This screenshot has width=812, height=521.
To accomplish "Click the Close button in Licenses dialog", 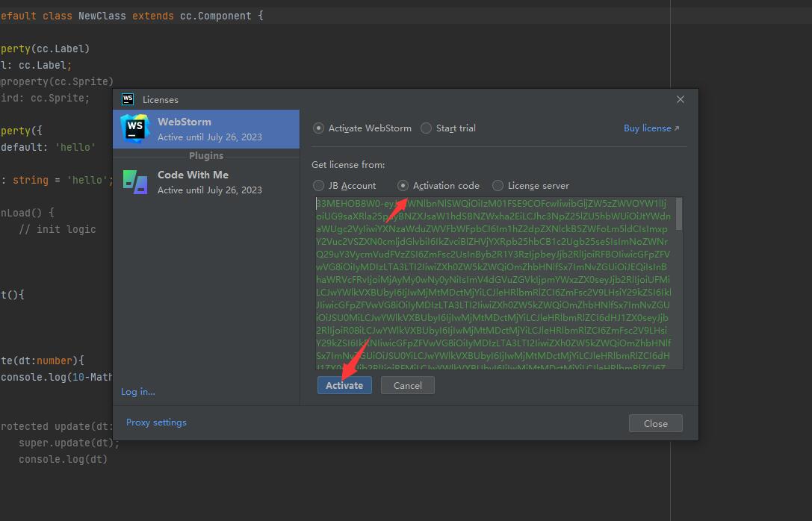I will pos(656,424).
